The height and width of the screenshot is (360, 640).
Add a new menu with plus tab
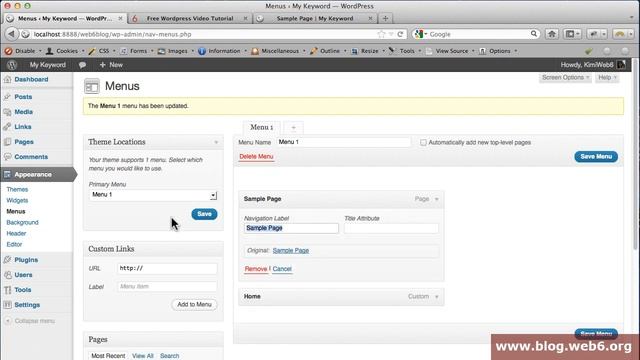293,128
